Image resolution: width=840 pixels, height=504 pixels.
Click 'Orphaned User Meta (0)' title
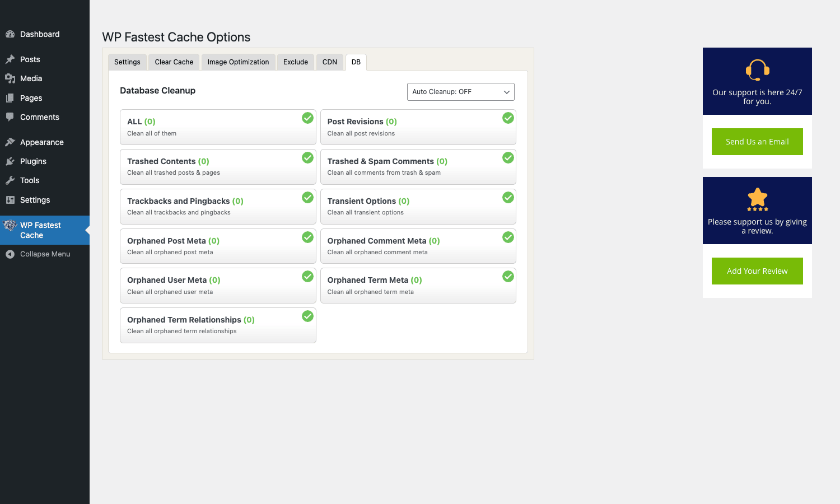(174, 280)
